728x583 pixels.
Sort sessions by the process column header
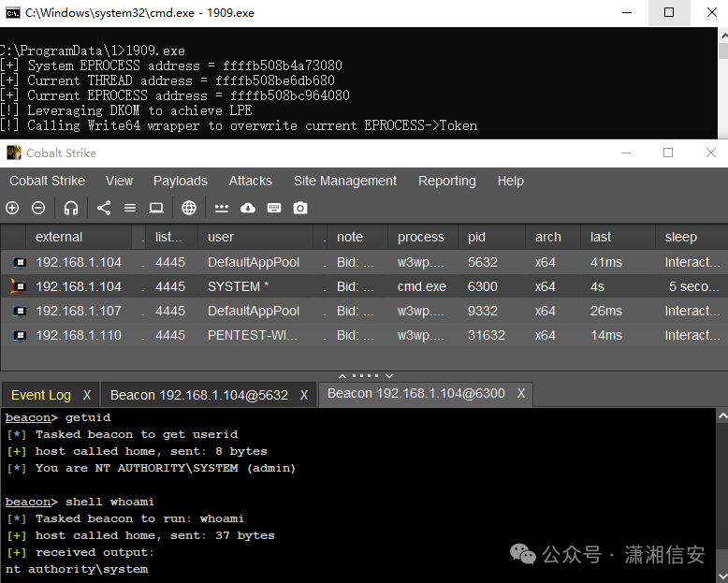(x=423, y=237)
